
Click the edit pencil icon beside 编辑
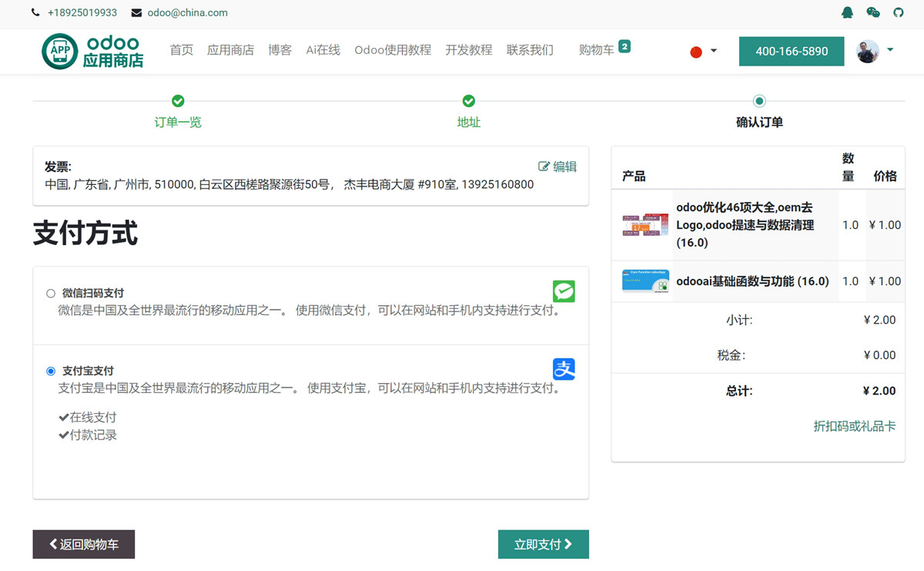[x=544, y=166]
